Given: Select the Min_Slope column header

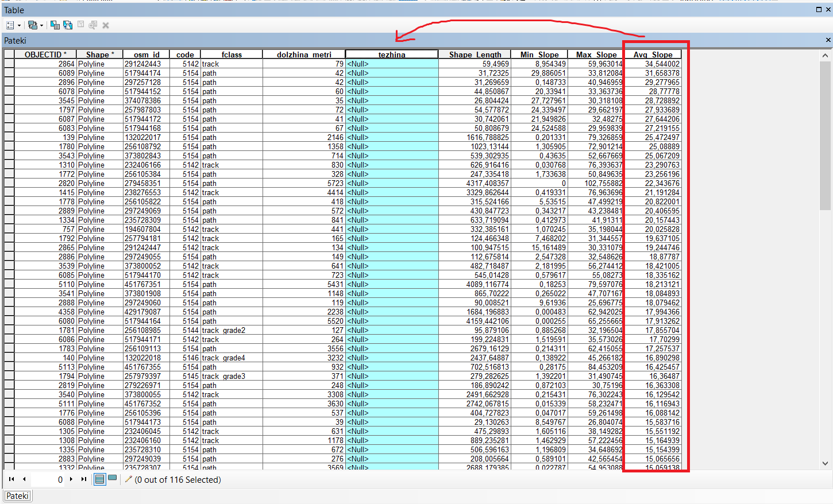Looking at the screenshot, I should click(539, 55).
